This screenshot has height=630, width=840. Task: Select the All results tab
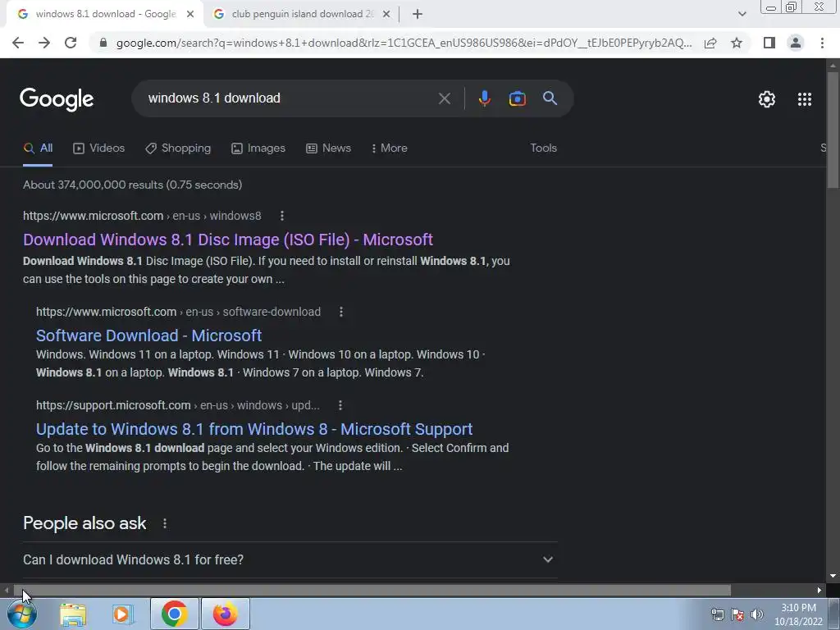[38, 148]
